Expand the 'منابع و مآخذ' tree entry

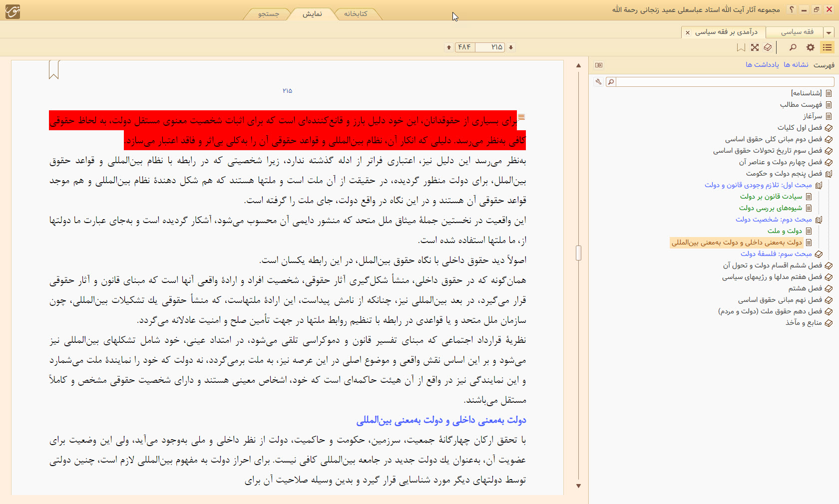click(x=829, y=323)
